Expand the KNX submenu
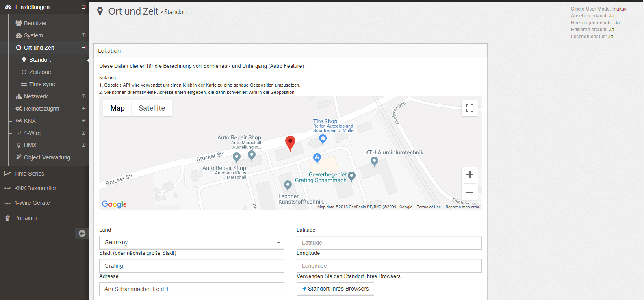This screenshot has height=300, width=644. [x=83, y=121]
